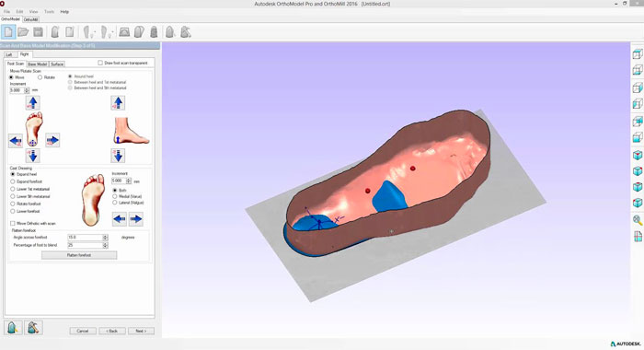
Task: Move the foot scan toward the heel with the down arrow
Action: pyautogui.click(x=33, y=156)
